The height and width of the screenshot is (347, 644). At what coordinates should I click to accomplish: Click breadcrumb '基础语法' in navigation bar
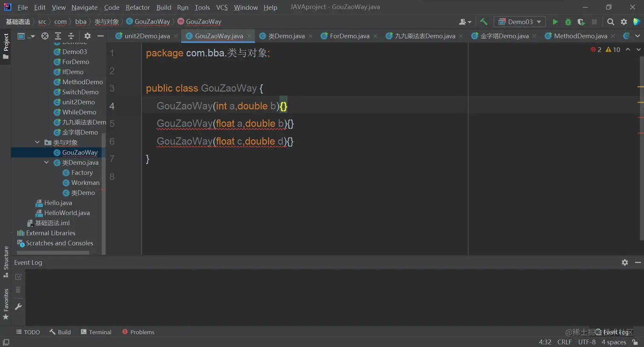coord(18,22)
